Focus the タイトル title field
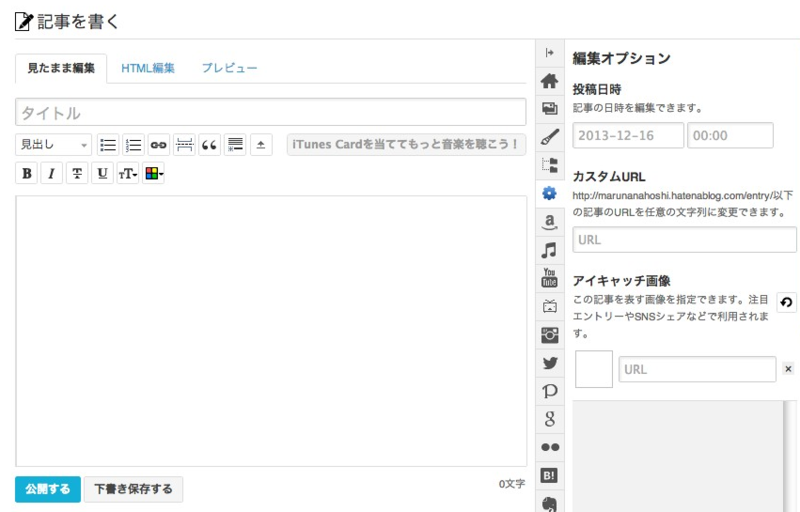Screen dimensions: 800x512 click(x=270, y=112)
